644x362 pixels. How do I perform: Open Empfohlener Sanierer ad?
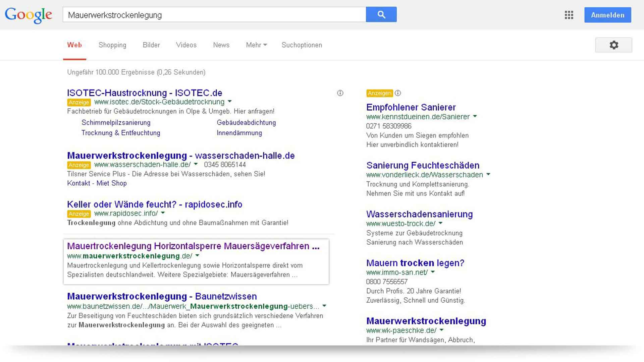[411, 107]
